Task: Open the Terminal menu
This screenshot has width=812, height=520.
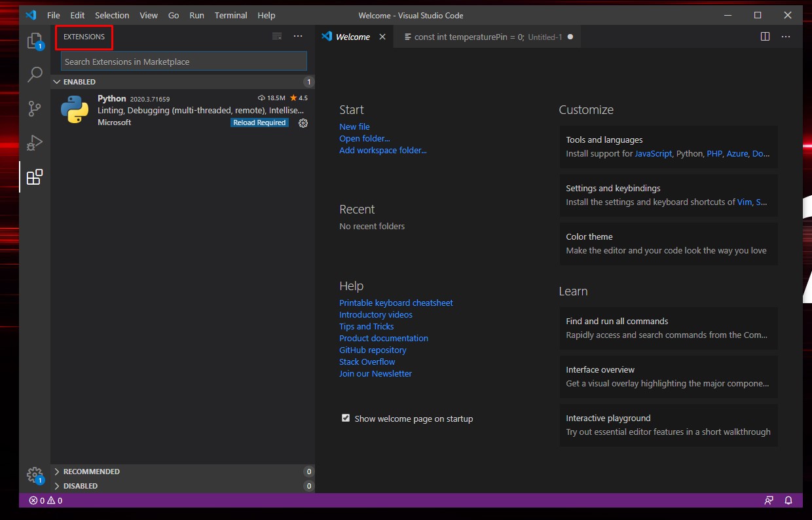Action: pyautogui.click(x=231, y=15)
